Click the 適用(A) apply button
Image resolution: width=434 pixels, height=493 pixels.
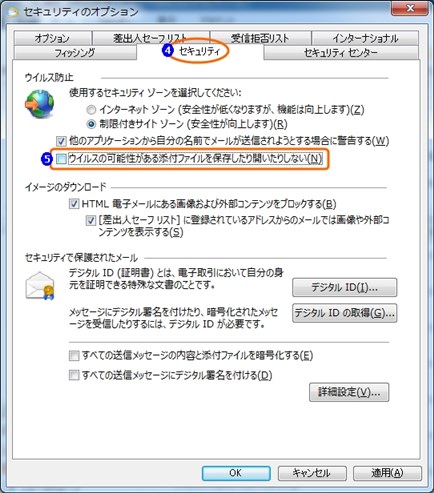[387, 473]
